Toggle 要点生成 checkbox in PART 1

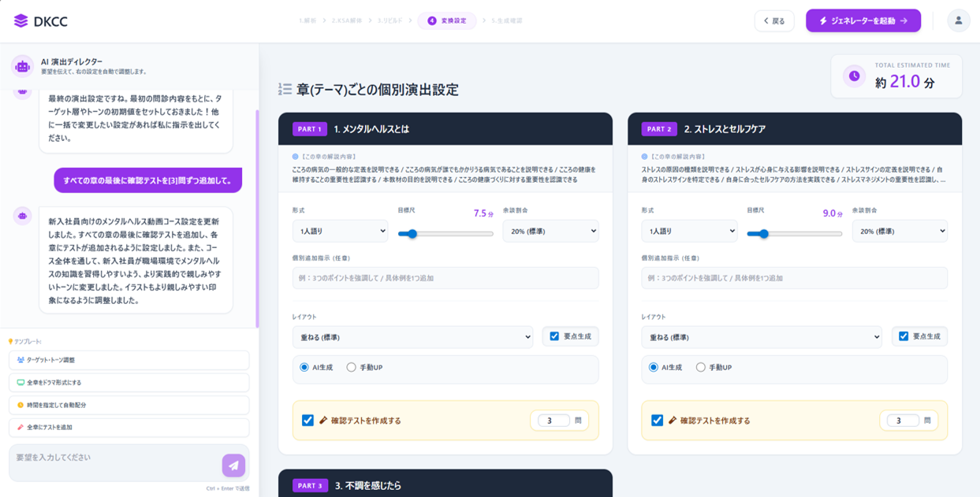554,336
